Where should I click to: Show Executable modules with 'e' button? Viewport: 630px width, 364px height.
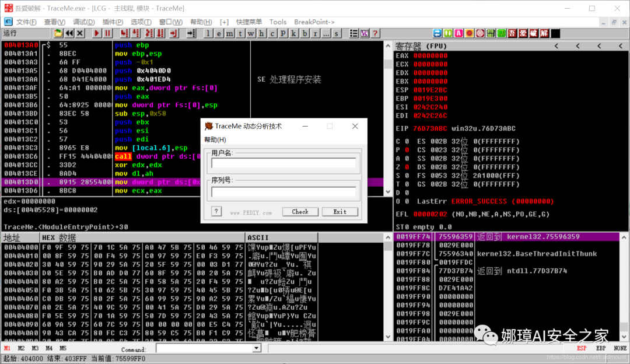click(219, 33)
